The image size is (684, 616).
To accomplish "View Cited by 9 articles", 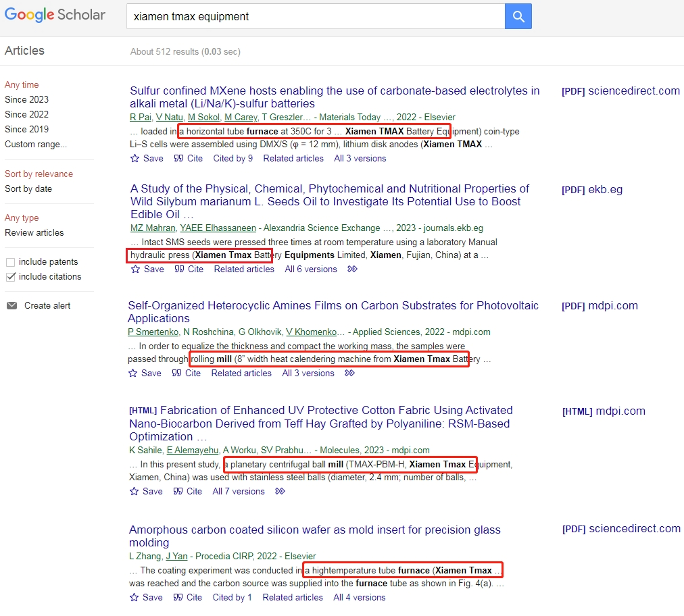I will 233,158.
